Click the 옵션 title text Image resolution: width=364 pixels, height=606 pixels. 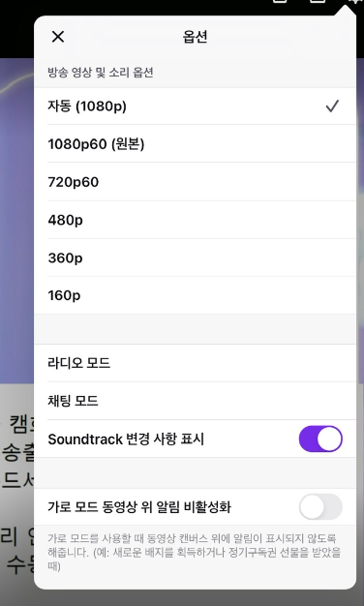pyautogui.click(x=196, y=37)
